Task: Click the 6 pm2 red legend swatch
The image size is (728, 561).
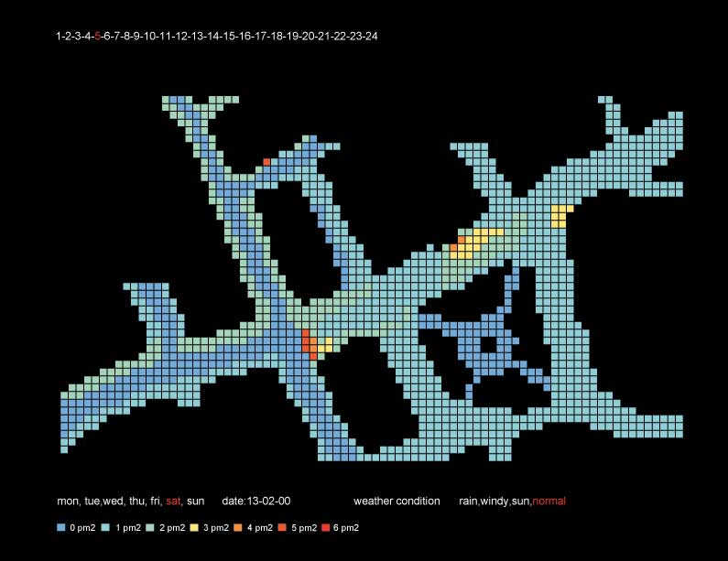Action: (327, 528)
